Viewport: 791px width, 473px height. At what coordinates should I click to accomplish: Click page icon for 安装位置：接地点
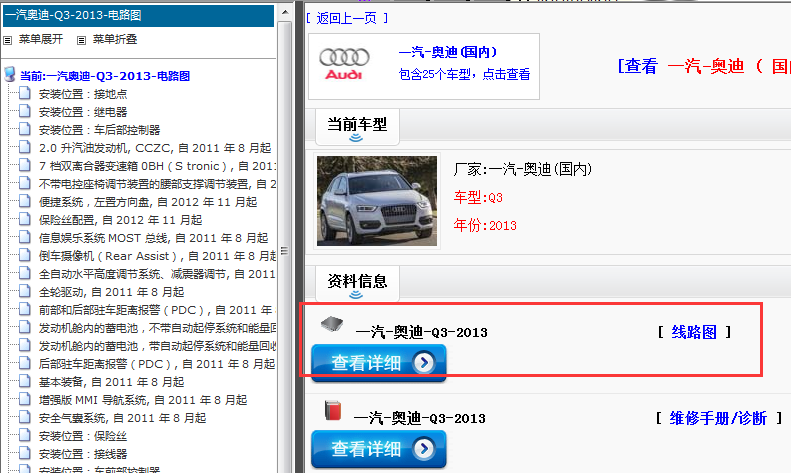click(x=25, y=93)
